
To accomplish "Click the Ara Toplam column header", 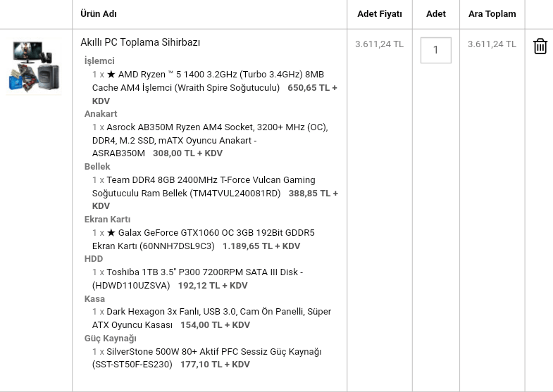I will [492, 14].
